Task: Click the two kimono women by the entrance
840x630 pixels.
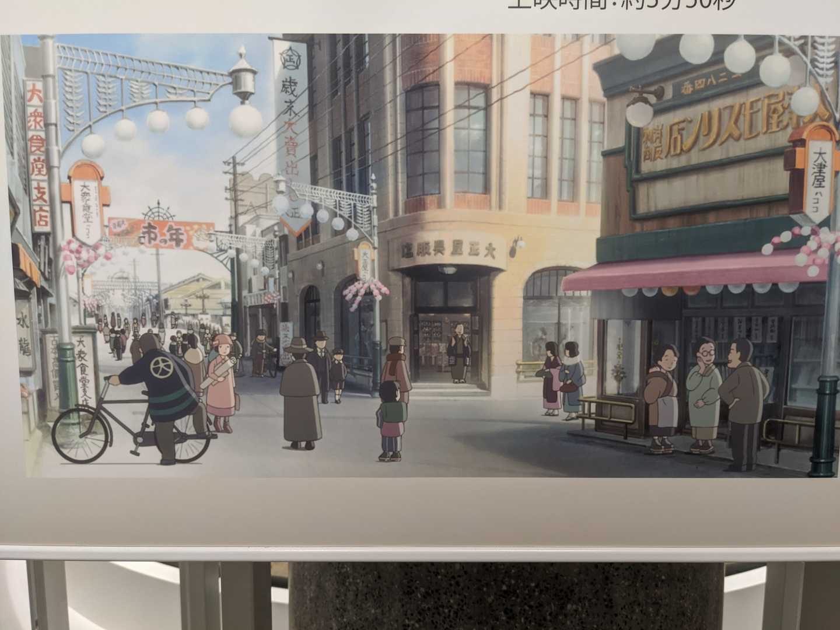Action: [562, 379]
